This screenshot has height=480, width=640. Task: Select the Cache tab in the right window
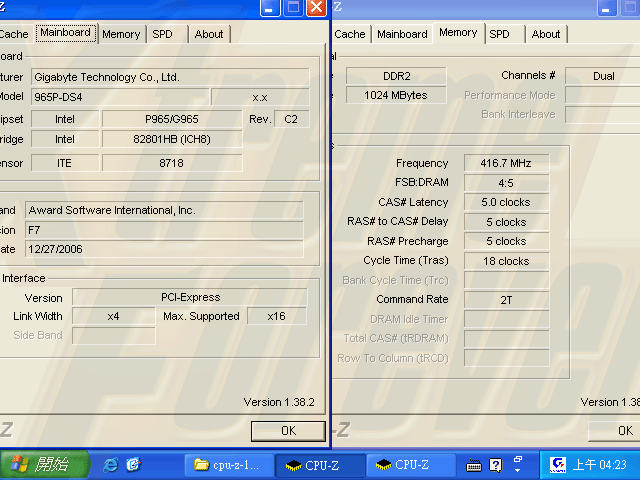tap(350, 34)
